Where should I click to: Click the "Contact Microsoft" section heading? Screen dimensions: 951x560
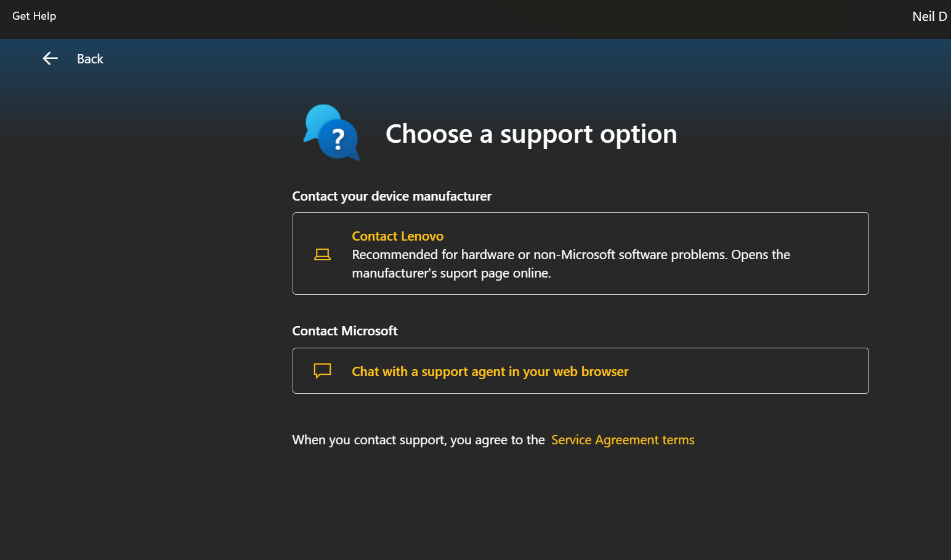tap(345, 331)
